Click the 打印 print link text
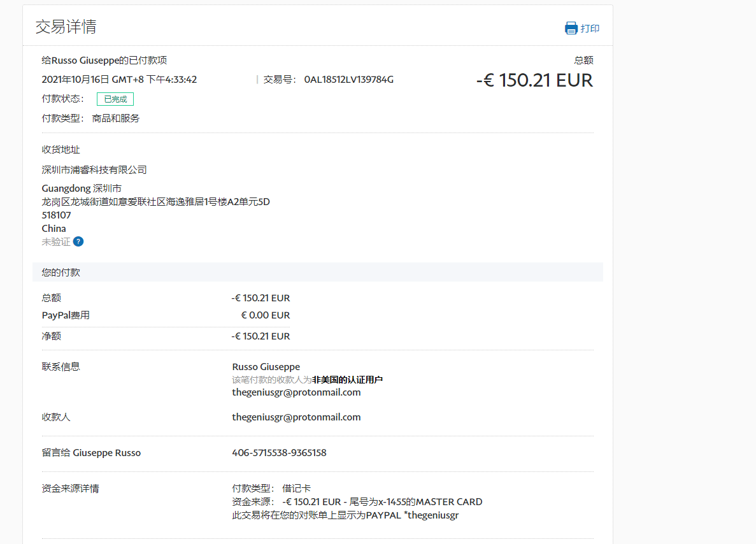The image size is (756, 544). tap(590, 29)
